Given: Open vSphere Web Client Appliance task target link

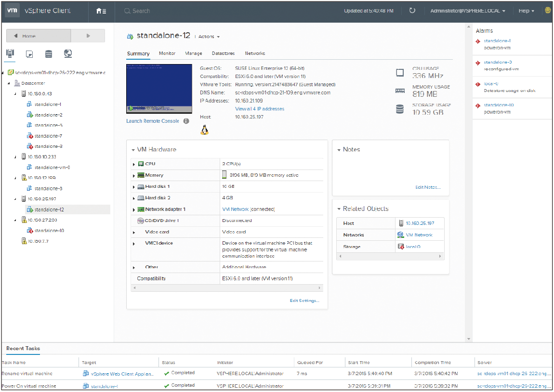Looking at the screenshot, I should click(122, 374).
